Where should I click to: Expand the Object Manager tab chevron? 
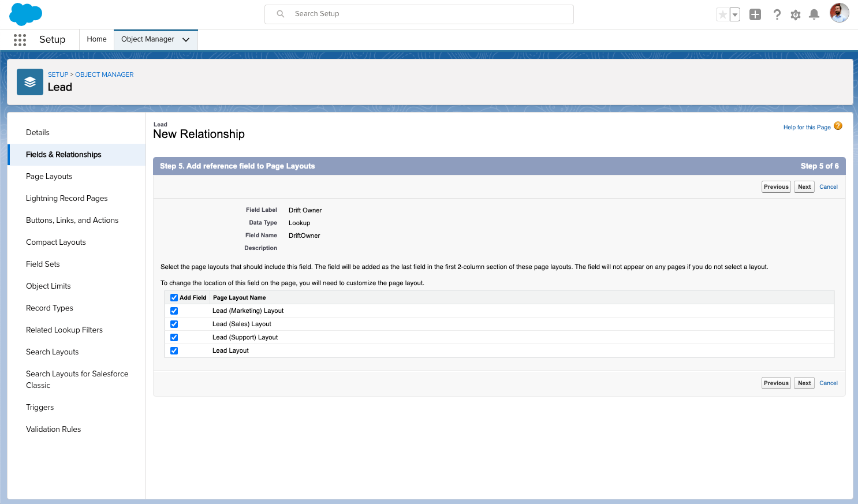click(186, 40)
